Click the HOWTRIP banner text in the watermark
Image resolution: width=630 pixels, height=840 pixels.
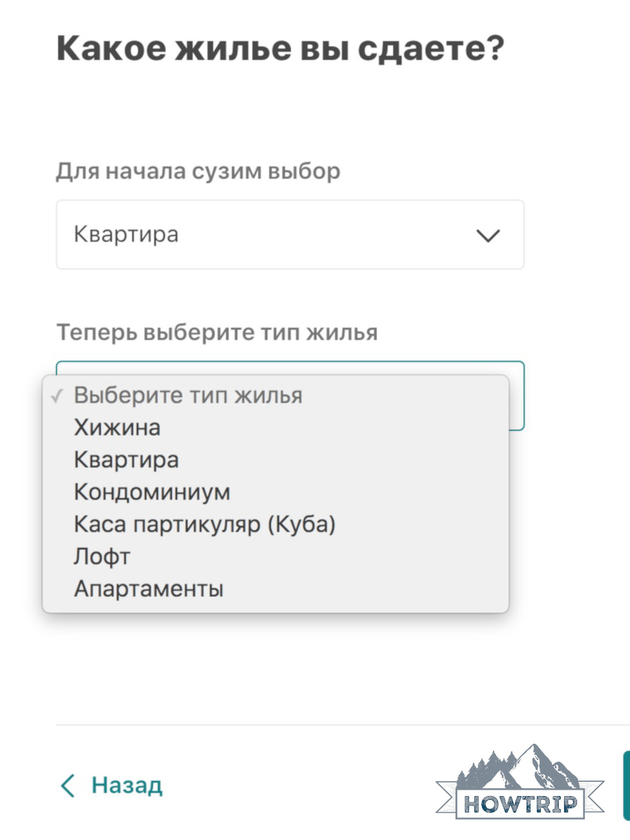tap(520, 804)
